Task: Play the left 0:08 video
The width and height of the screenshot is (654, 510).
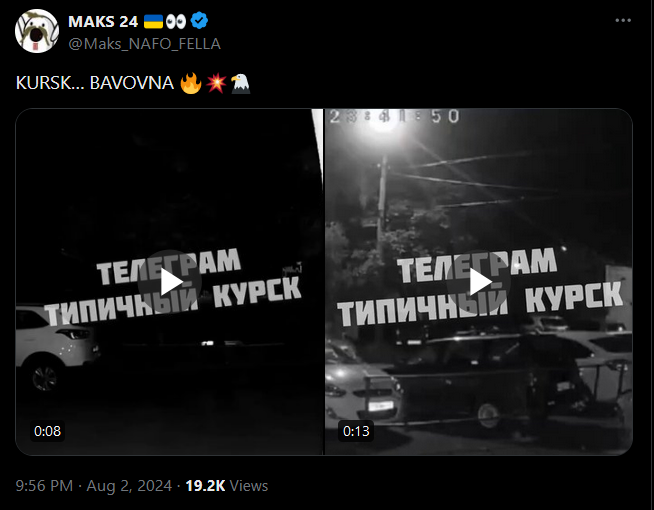Action: (x=169, y=282)
